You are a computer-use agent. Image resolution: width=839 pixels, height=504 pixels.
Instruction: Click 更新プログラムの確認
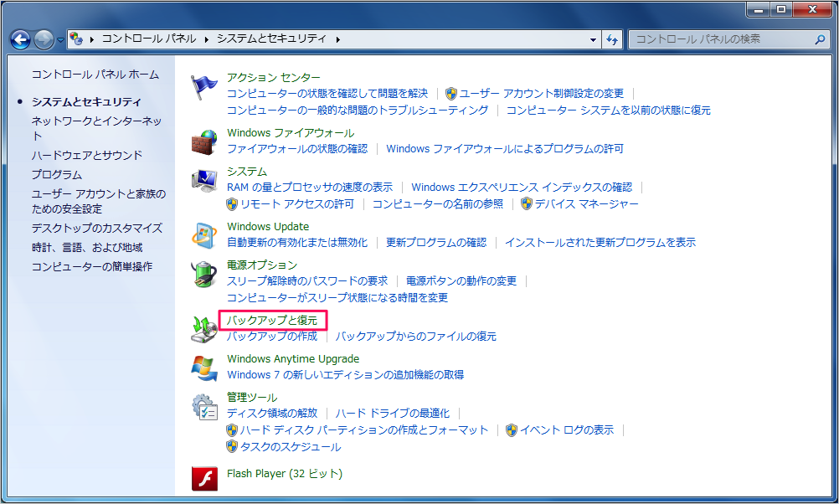pyautogui.click(x=436, y=242)
